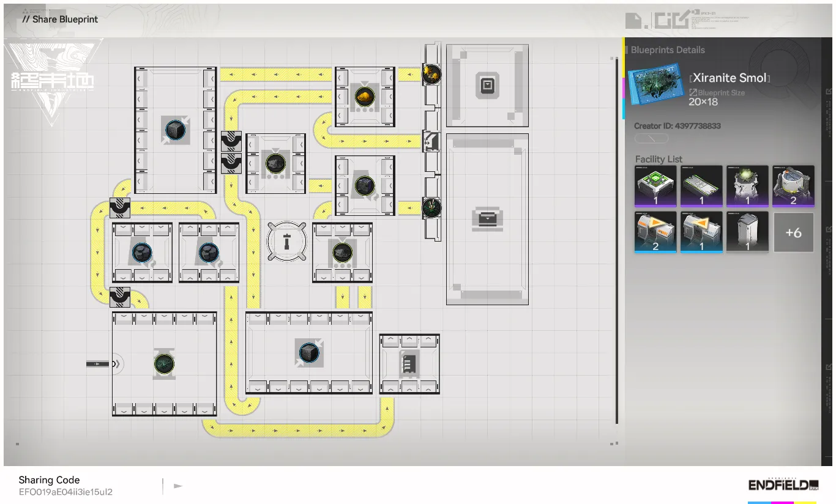The width and height of the screenshot is (836, 504).
Task: Select the yellow flower item on conveyor end
Action: coord(432,75)
